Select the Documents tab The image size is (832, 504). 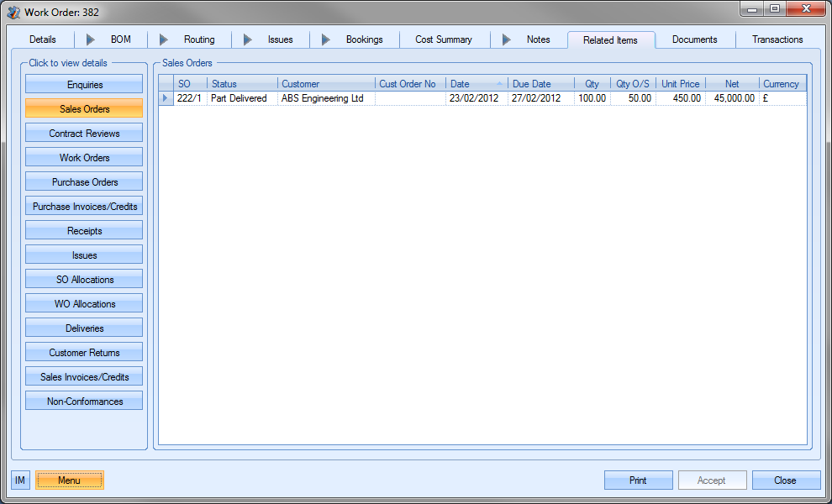694,39
